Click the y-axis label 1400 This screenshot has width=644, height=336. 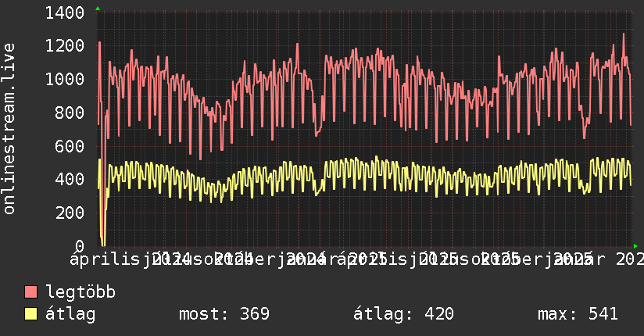point(65,13)
